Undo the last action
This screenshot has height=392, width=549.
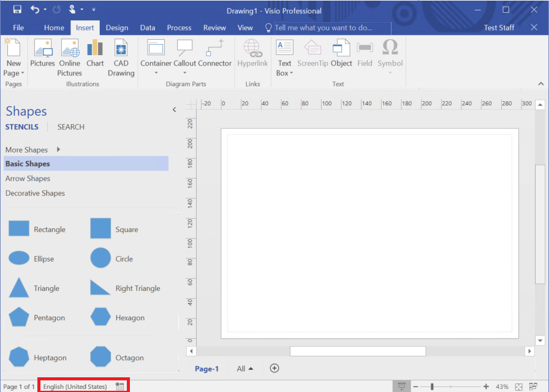point(35,9)
